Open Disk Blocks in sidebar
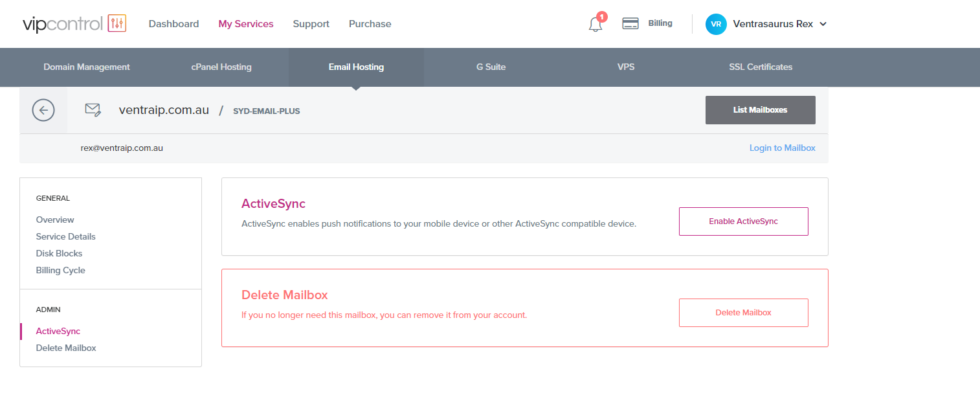 click(x=60, y=253)
